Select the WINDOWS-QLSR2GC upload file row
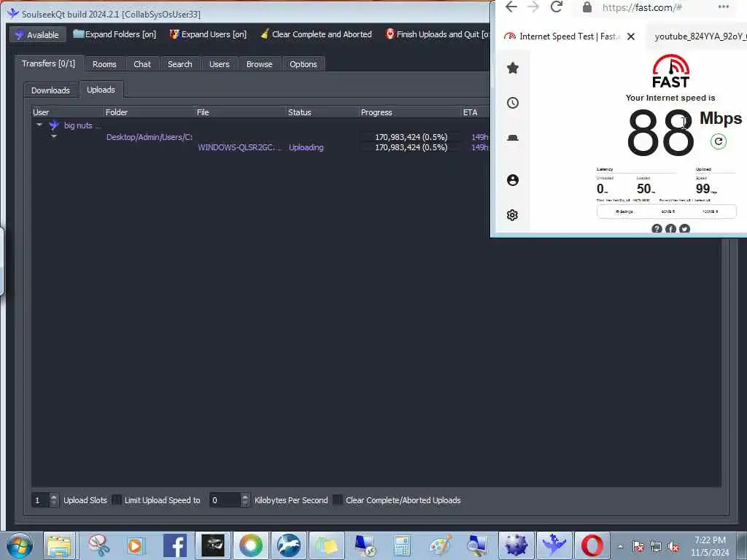 (x=239, y=147)
